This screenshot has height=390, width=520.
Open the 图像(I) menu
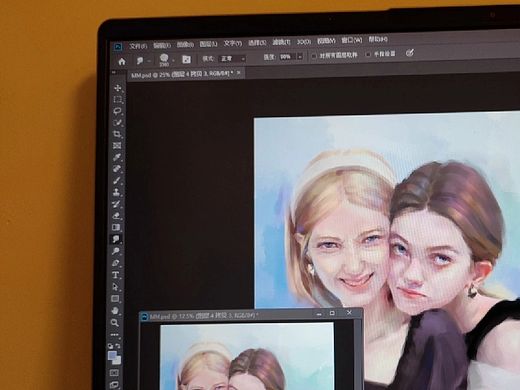point(185,45)
